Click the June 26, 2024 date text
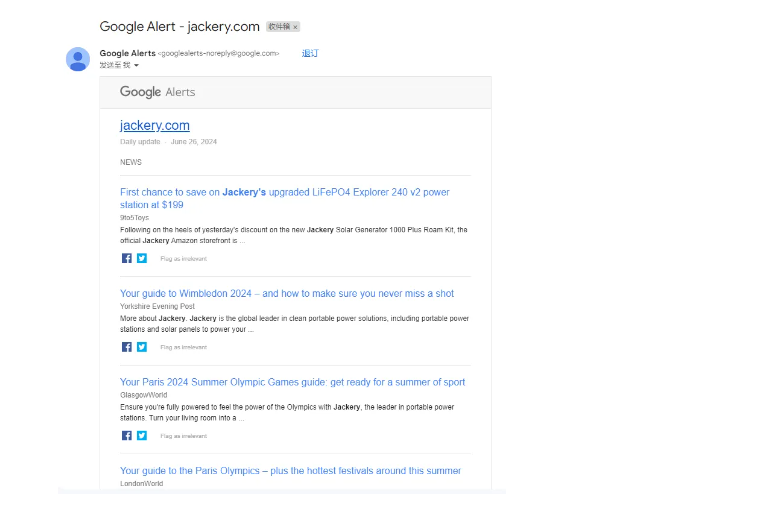The height and width of the screenshot is (511, 764). point(194,142)
